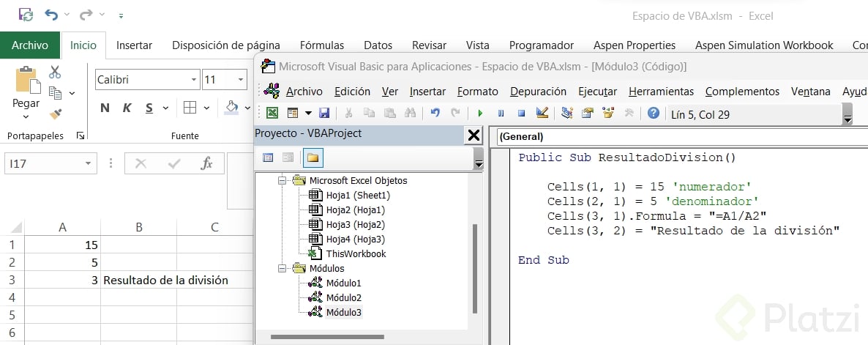Open the Customize Quick Access Toolbar dropdown
Image resolution: width=868 pixels, height=345 pixels.
[x=121, y=16]
